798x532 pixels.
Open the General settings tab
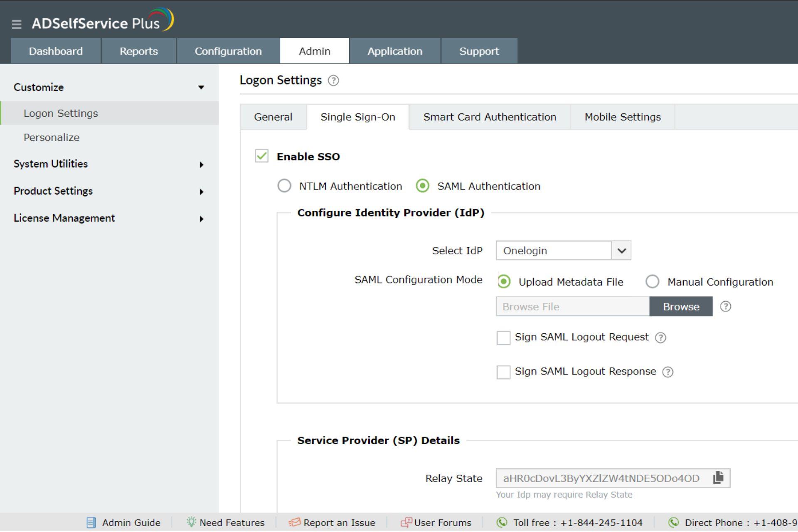coord(273,117)
